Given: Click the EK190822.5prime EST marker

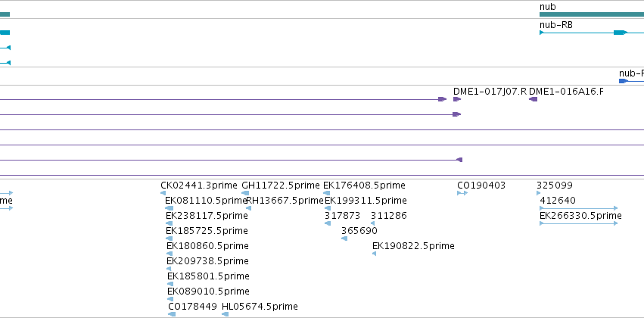Looking at the screenshot, I should 374,254.
